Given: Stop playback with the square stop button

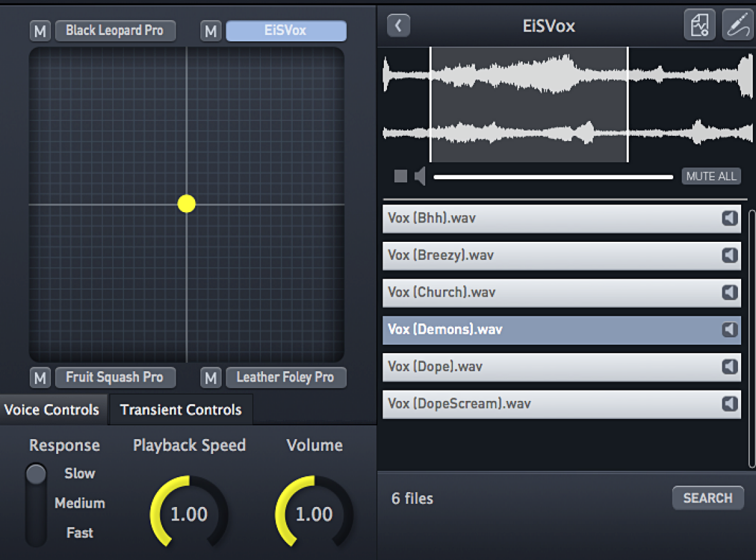Looking at the screenshot, I should pos(400,176).
